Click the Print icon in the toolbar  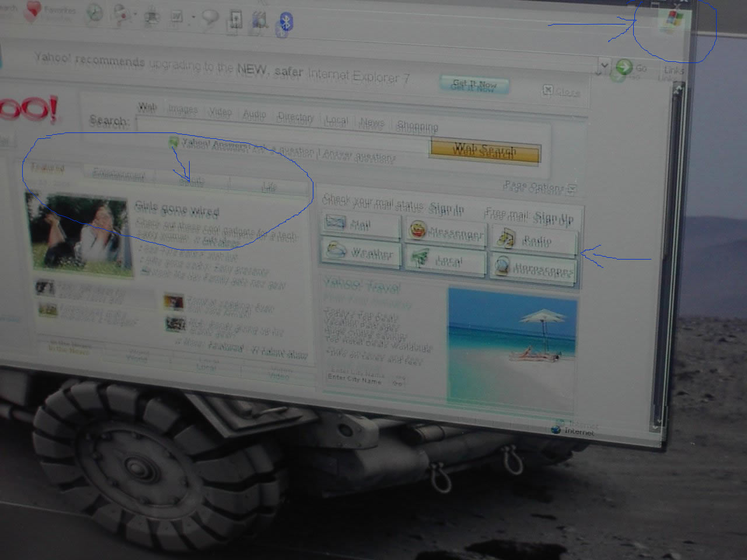click(x=152, y=16)
